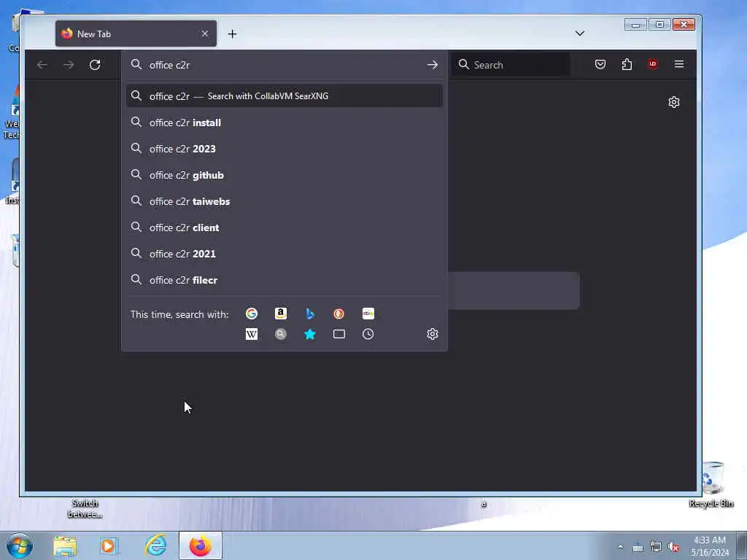This screenshot has height=560, width=747.
Task: Select the New Tab tab
Action: [136, 34]
